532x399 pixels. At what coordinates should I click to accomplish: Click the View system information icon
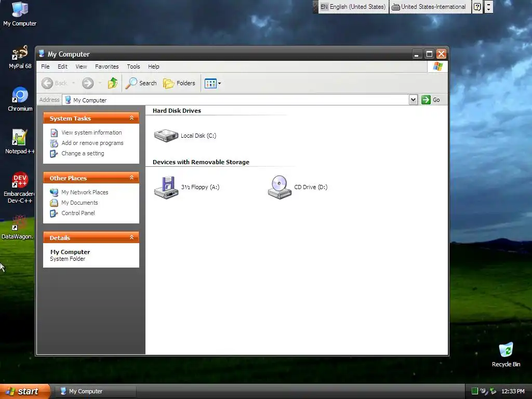54,133
